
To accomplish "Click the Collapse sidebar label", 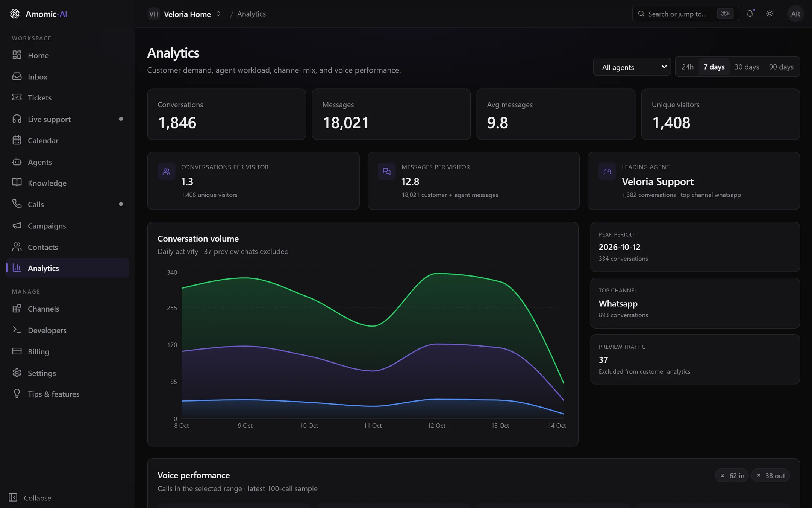I will pyautogui.click(x=38, y=498).
